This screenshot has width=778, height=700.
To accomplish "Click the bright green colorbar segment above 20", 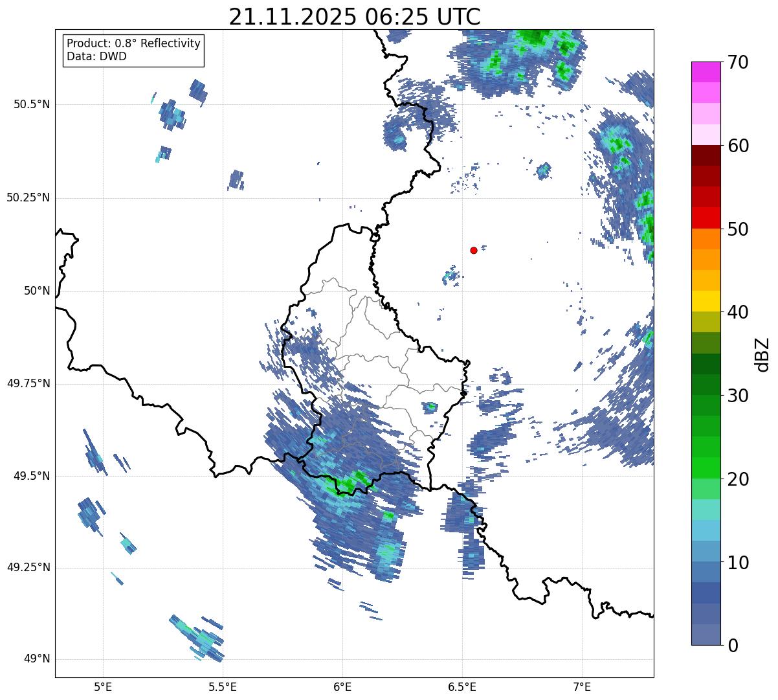I will tap(706, 468).
